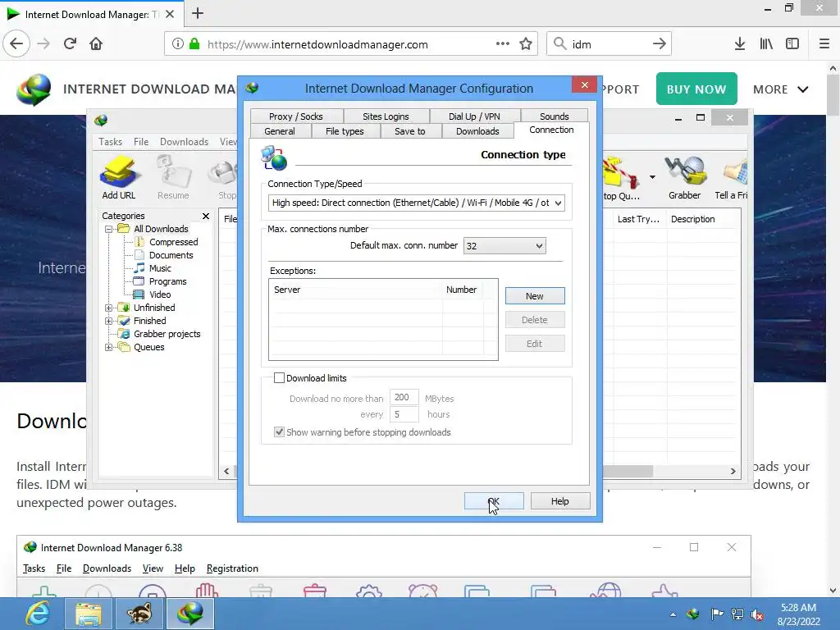Open the Downloads menu in IDM window
The width and height of the screenshot is (840, 630).
(184, 142)
